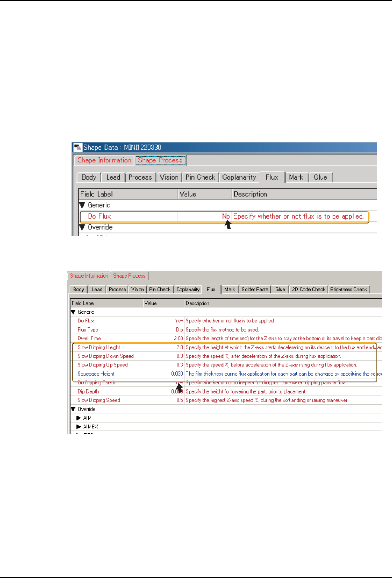Select Shape Process tab in Shape Data MINI1220330 window
Viewport: 392px width, 578px height.
coord(160,160)
